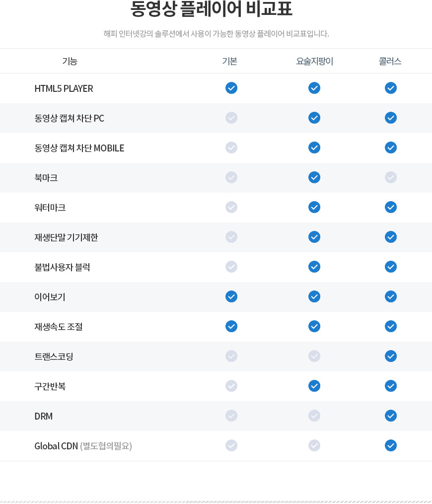Click the 동영상 캡쳐 차단 MOBILE label

(x=79, y=148)
